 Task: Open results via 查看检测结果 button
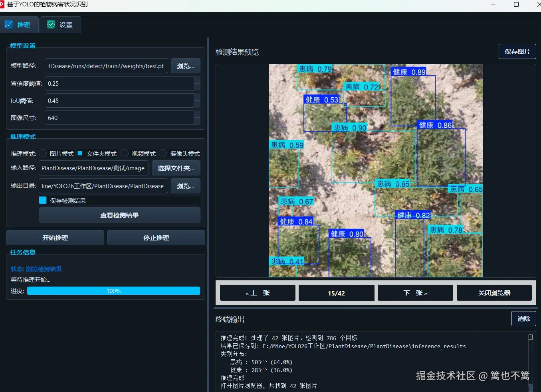(x=119, y=215)
